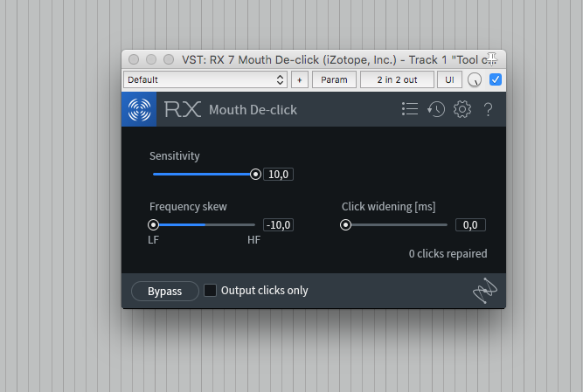Open help via question mark icon
This screenshot has height=392, width=583.
click(x=489, y=109)
